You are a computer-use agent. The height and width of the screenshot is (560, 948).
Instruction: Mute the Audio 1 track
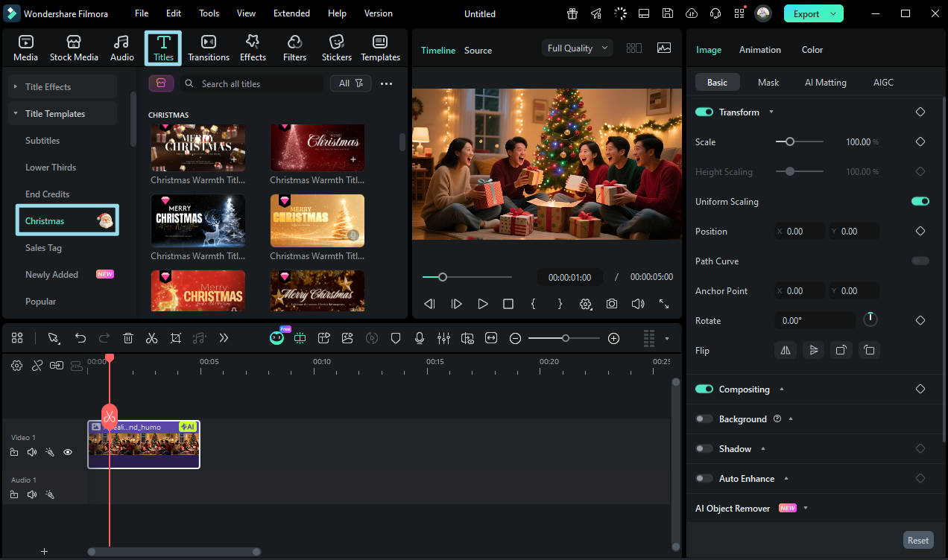(32, 494)
